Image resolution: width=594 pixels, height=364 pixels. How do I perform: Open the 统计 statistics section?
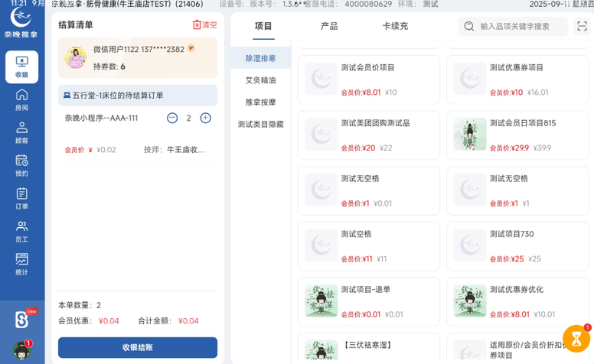coord(21,264)
